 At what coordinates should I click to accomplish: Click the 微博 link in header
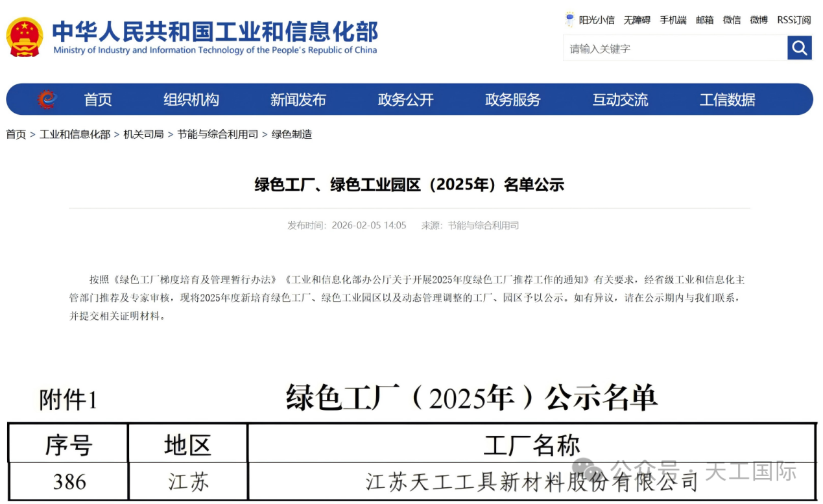[759, 20]
